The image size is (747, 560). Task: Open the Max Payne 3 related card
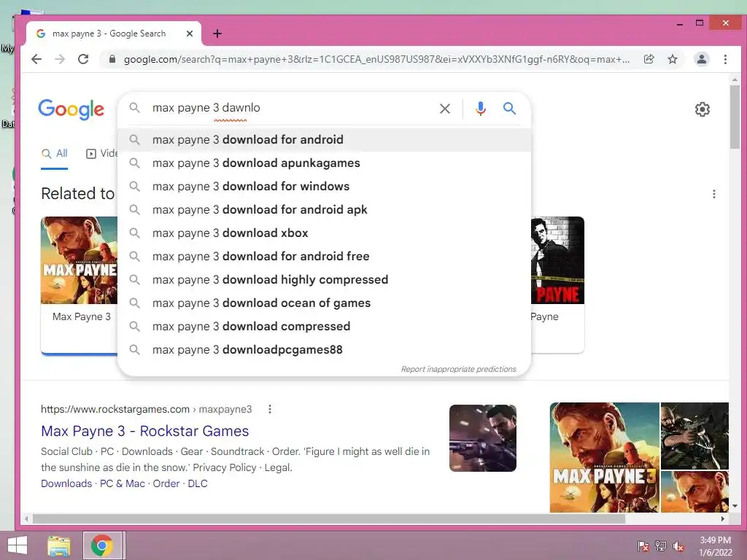pyautogui.click(x=80, y=286)
